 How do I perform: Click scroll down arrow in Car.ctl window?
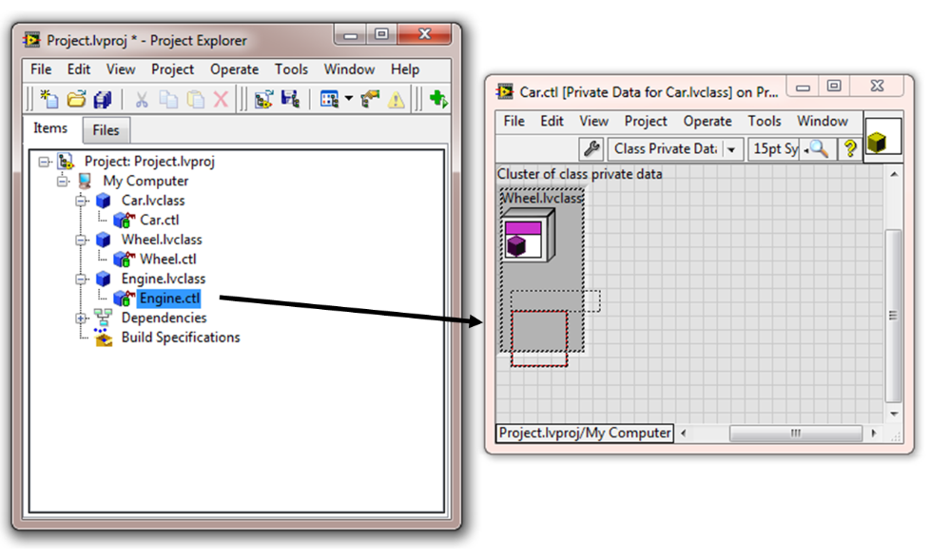[894, 414]
